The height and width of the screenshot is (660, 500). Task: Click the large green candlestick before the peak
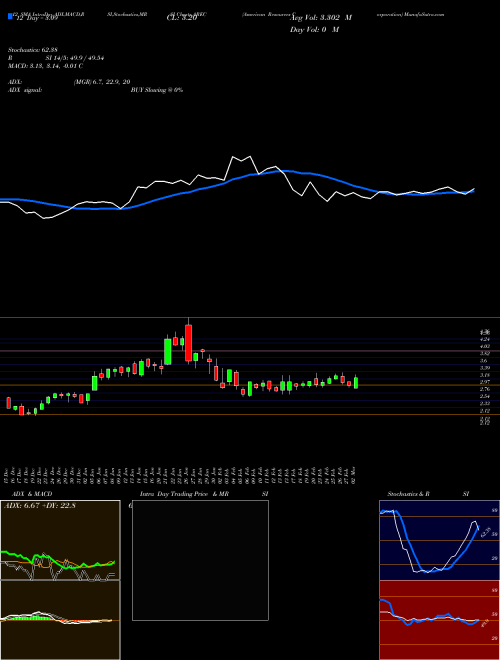click(x=168, y=351)
